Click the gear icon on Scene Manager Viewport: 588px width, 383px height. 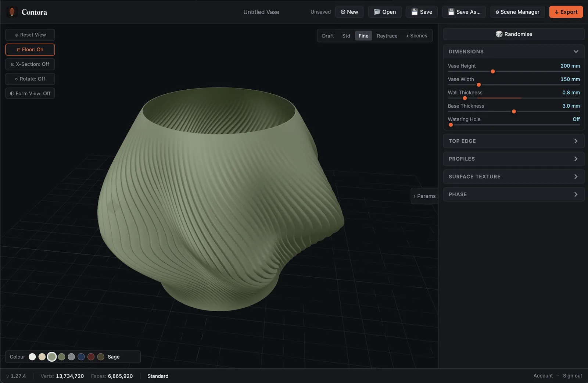pos(497,12)
